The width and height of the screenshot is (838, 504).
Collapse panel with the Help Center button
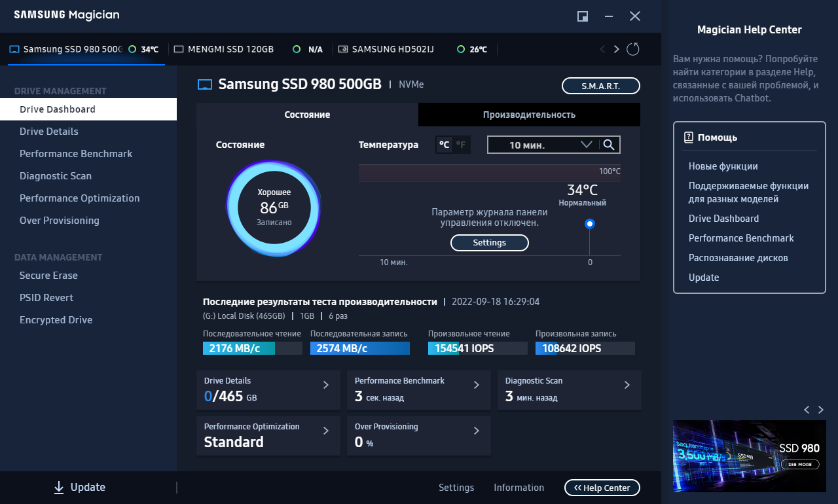pos(602,488)
